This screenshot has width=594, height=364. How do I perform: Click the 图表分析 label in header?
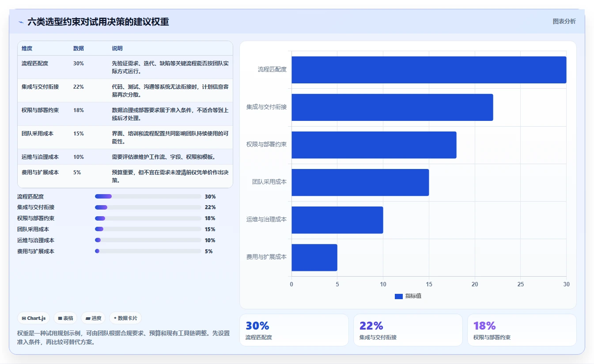(x=564, y=21)
